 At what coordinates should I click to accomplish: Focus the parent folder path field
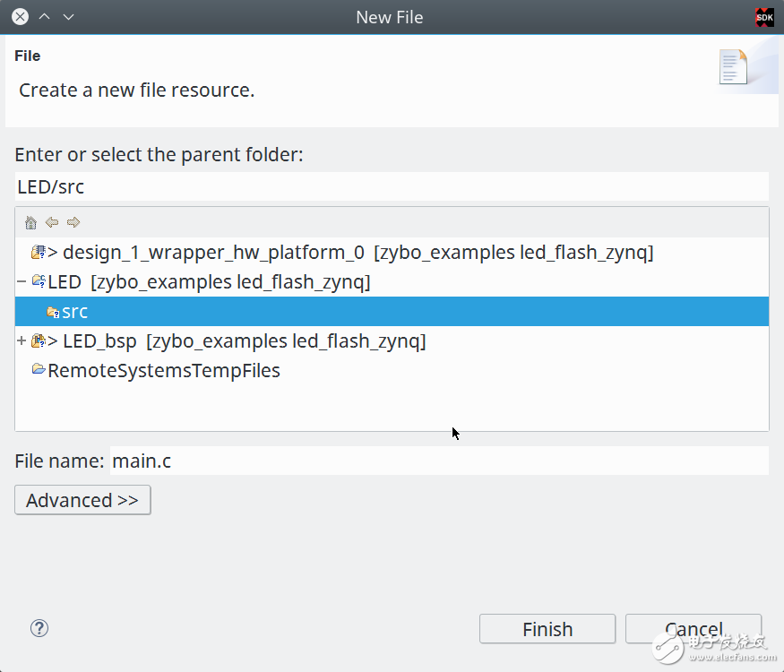click(392, 186)
